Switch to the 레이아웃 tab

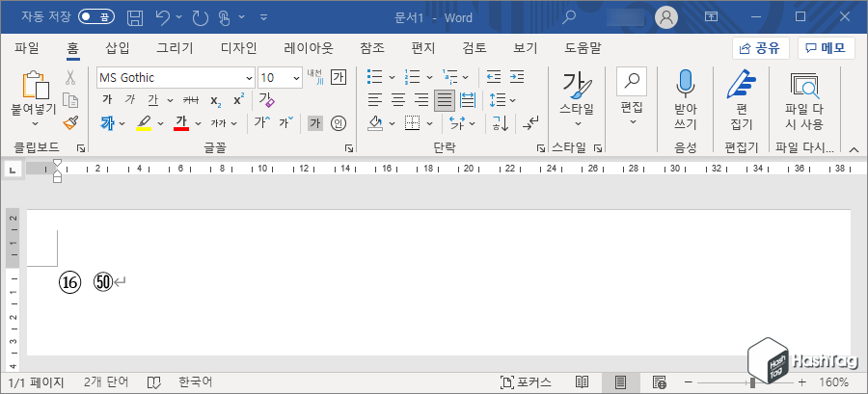pyautogui.click(x=309, y=48)
